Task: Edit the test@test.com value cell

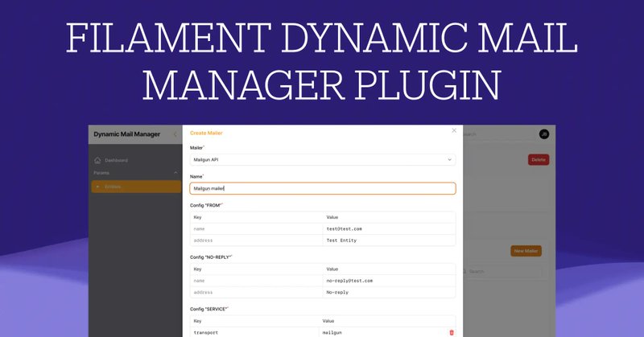Action: click(389, 229)
